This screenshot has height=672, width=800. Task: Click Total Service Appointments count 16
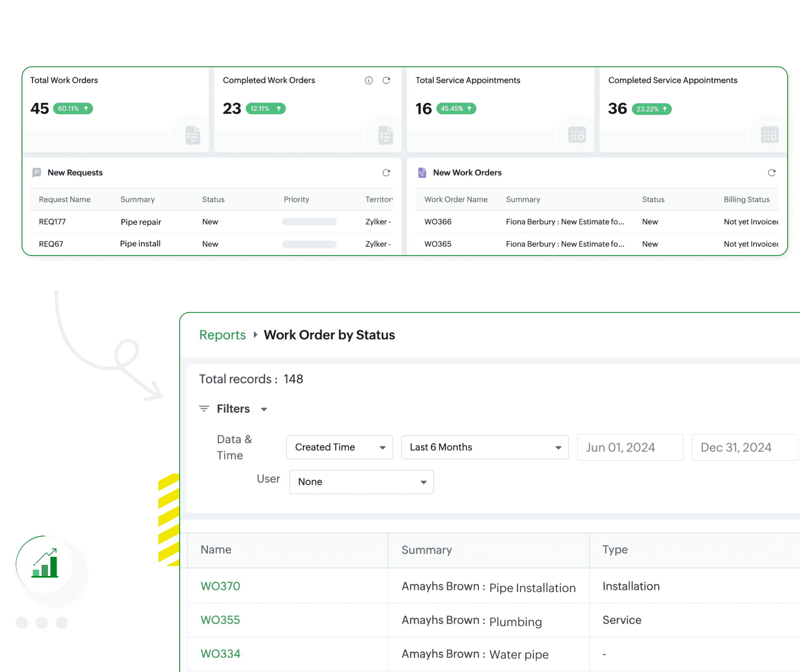(x=424, y=109)
